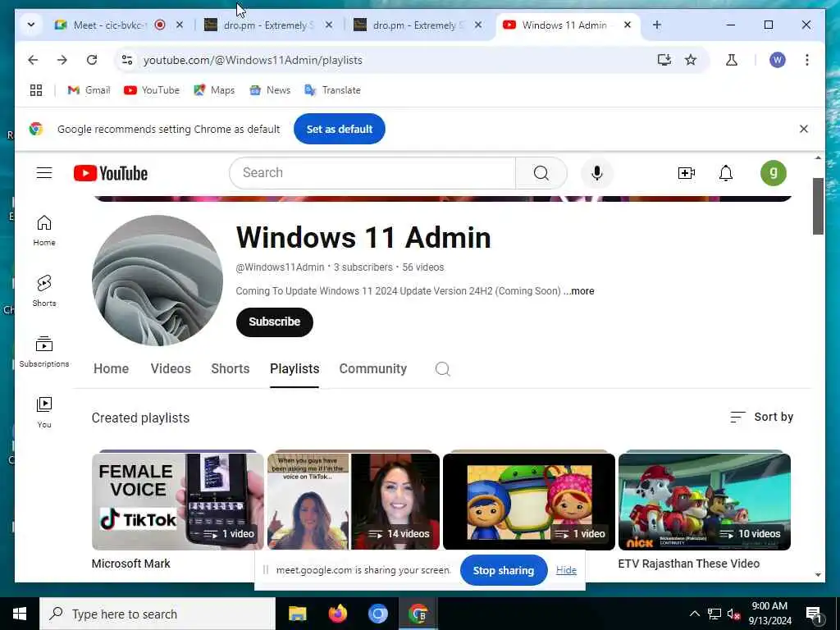The height and width of the screenshot is (630, 840).
Task: Open Gmail bookmark
Action: point(89,90)
